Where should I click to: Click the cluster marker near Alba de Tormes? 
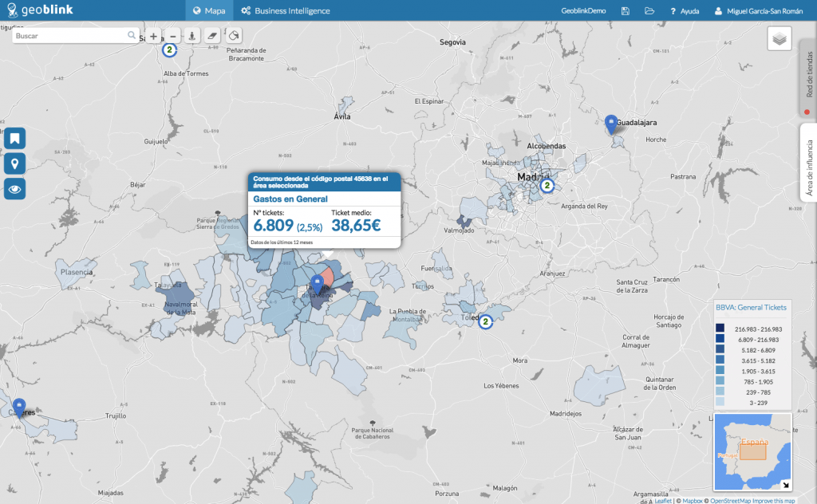[169, 50]
